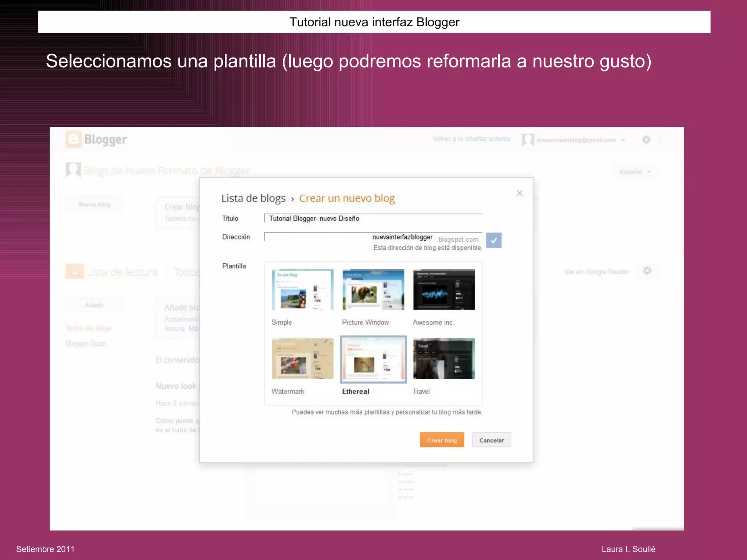Screen dimensions: 747x560
Task: Open the settings gear in Blogger header
Action: point(646,140)
